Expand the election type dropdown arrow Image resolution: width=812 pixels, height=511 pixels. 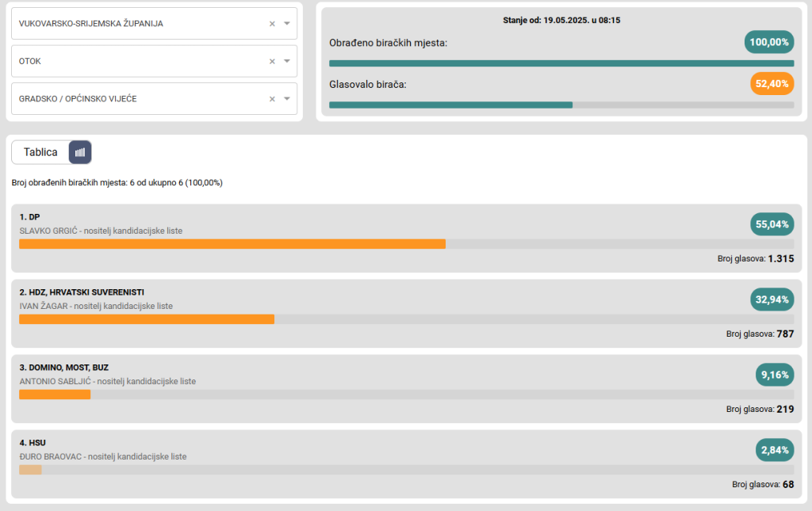point(287,99)
